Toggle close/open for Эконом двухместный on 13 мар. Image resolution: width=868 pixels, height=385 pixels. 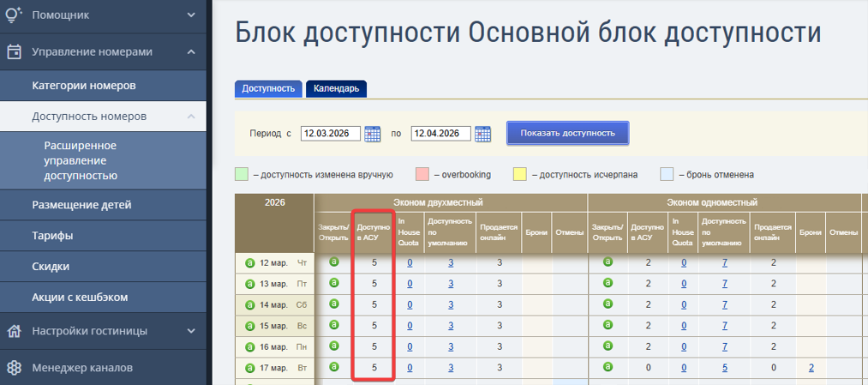[334, 282]
